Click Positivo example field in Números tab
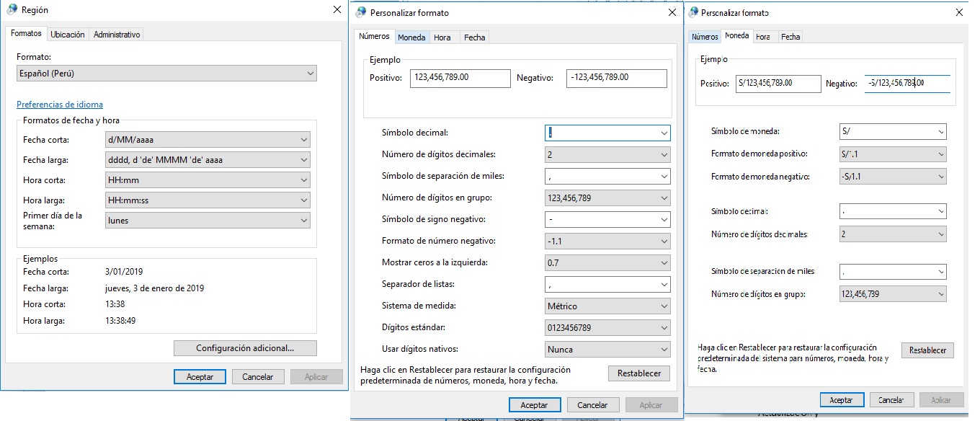This screenshot has height=421, width=980. pos(460,78)
